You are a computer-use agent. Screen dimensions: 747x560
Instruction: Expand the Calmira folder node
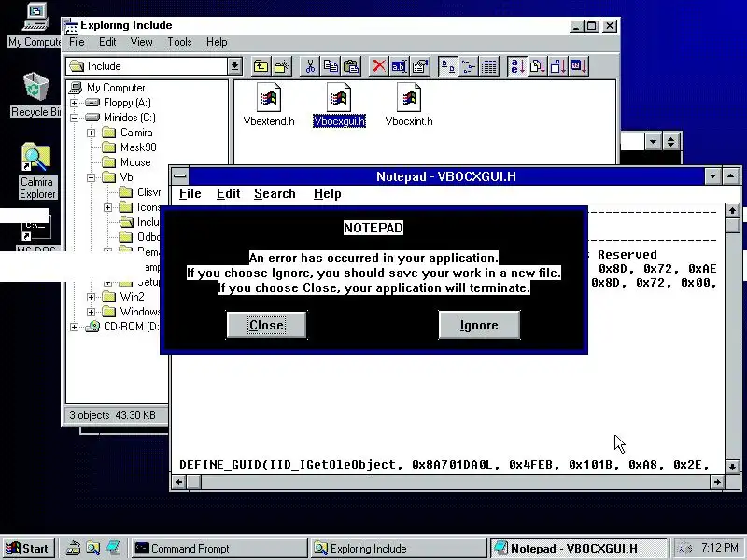tap(91, 133)
